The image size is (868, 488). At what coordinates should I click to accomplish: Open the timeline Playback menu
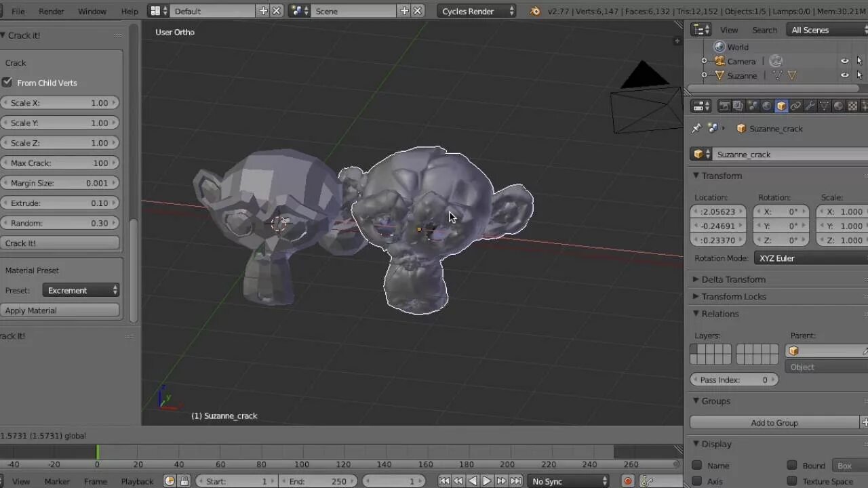click(137, 481)
